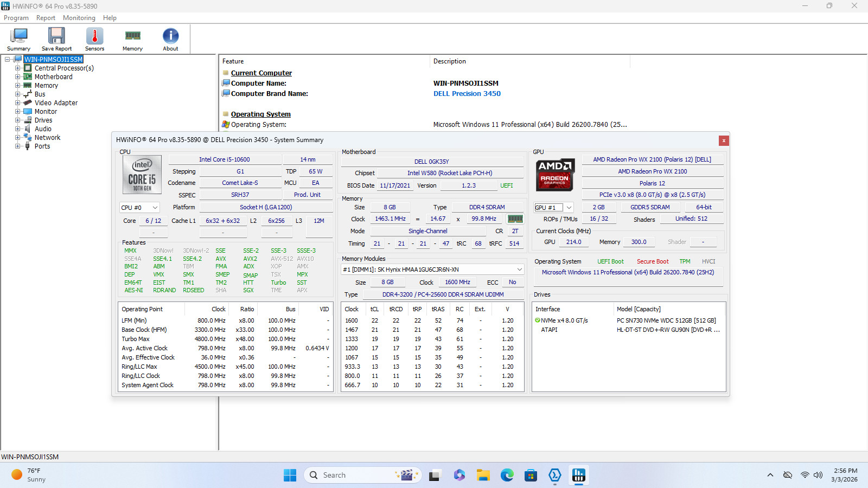Screen dimensions: 868x488
Task: Click the Central Processor(s) tree icon
Action: [x=28, y=68]
